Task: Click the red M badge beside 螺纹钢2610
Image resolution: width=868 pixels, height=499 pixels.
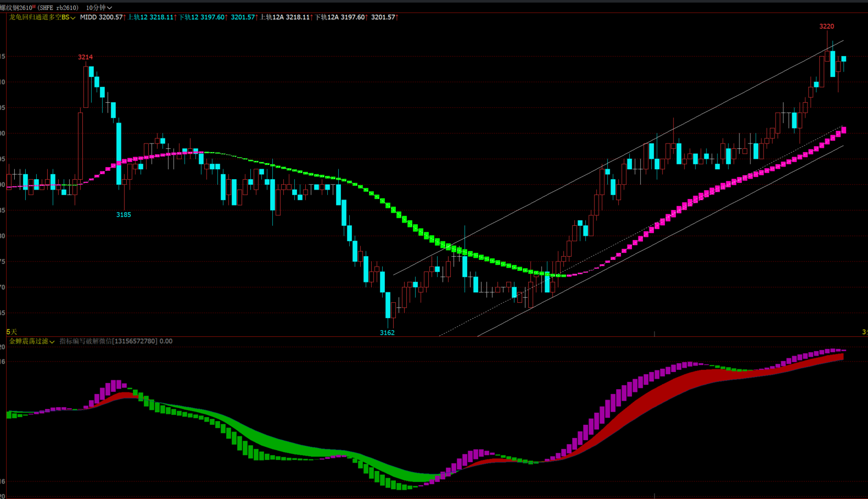Action: click(x=34, y=7)
